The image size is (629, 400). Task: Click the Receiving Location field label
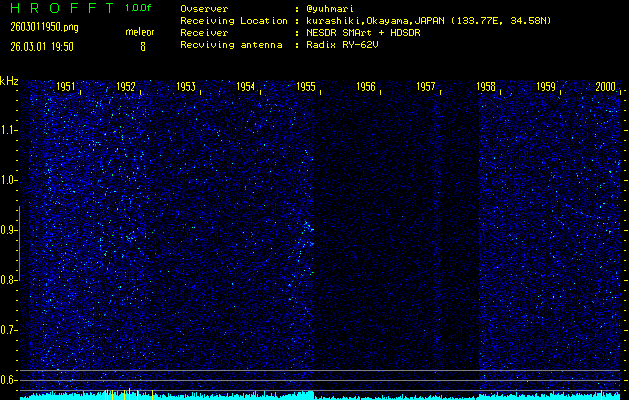[234, 21]
